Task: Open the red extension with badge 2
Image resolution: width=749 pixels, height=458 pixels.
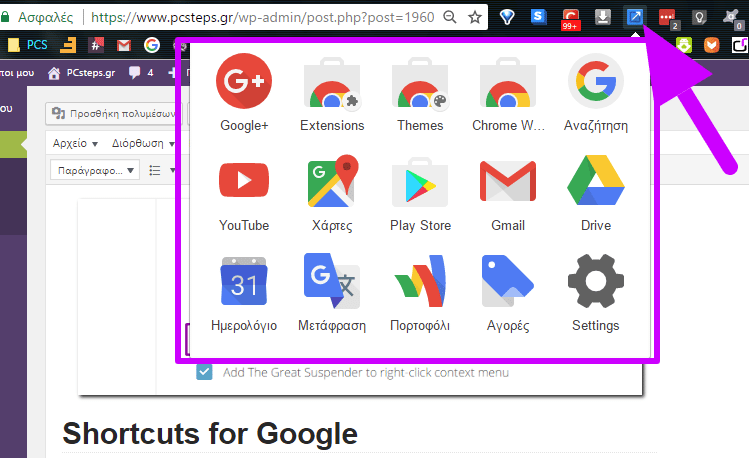Action: tap(668, 19)
